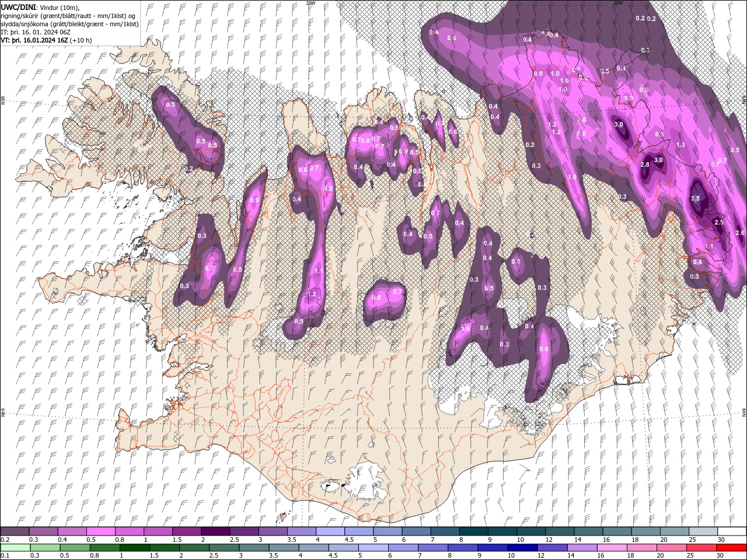Click the bold UWC/DINI title text
This screenshot has width=747, height=560.
click(x=18, y=7)
